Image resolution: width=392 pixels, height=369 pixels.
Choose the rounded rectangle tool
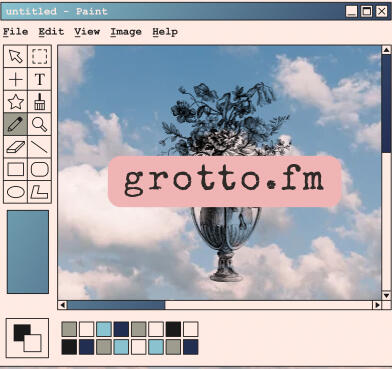(x=40, y=169)
